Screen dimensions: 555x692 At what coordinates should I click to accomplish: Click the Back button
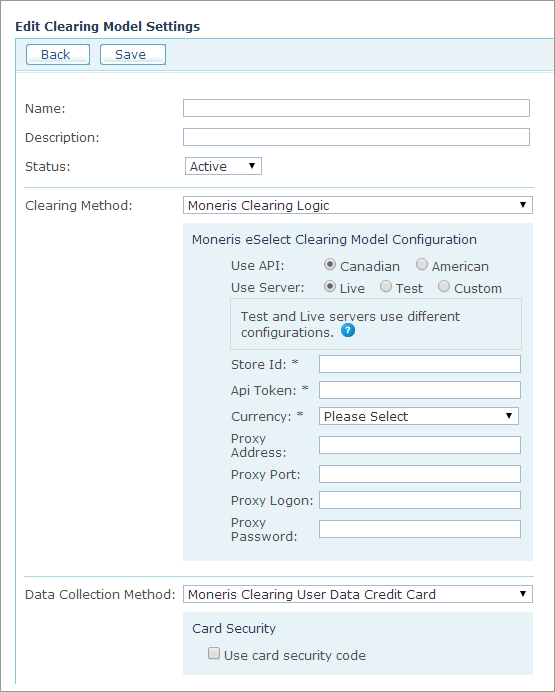[58, 54]
